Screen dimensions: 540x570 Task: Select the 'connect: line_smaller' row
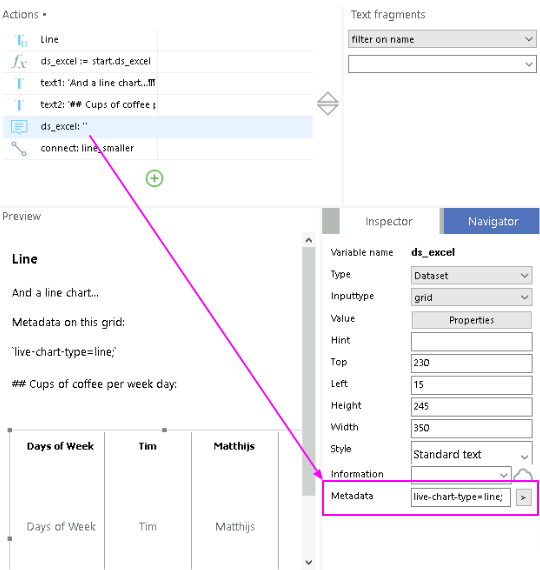[x=158, y=148]
